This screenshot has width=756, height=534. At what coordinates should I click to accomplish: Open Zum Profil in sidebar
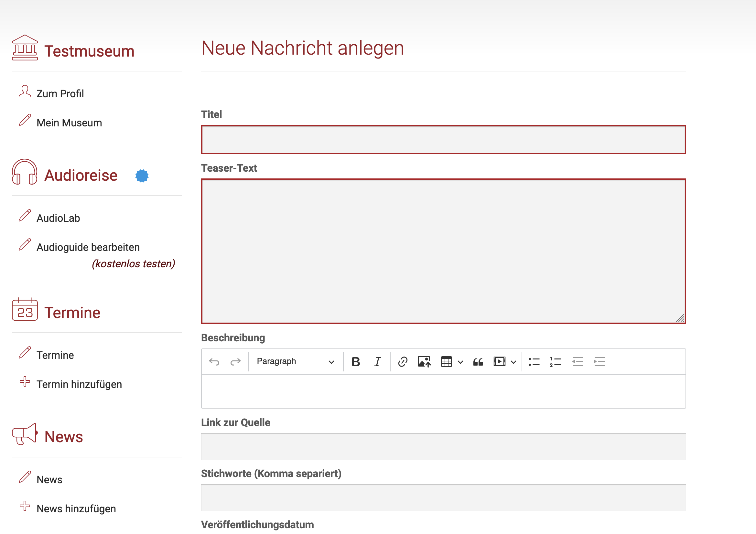[x=60, y=93]
